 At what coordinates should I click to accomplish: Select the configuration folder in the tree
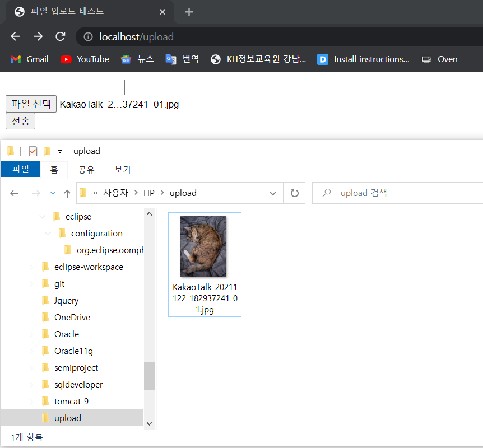(97, 234)
